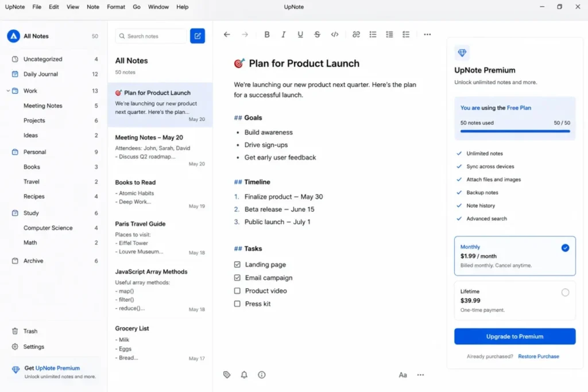This screenshot has height=392, width=588.
Task: Check the Product video task
Action: [237, 291]
